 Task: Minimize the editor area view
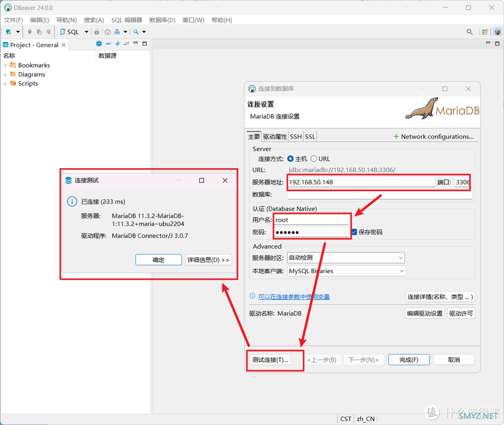[488, 43]
